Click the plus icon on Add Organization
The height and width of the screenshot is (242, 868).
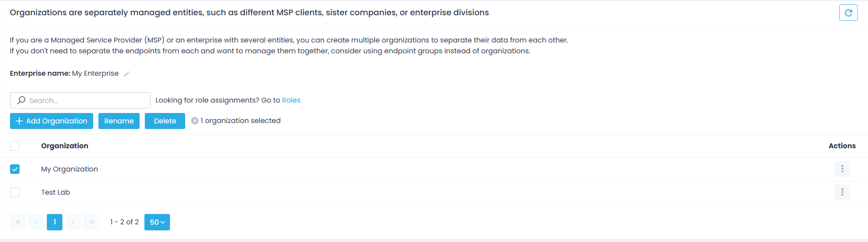coord(19,121)
